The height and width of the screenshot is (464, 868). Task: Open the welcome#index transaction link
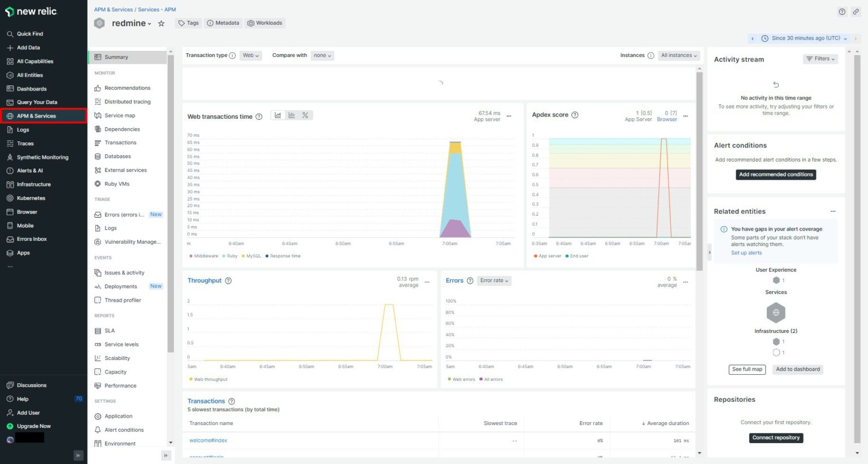(208, 440)
